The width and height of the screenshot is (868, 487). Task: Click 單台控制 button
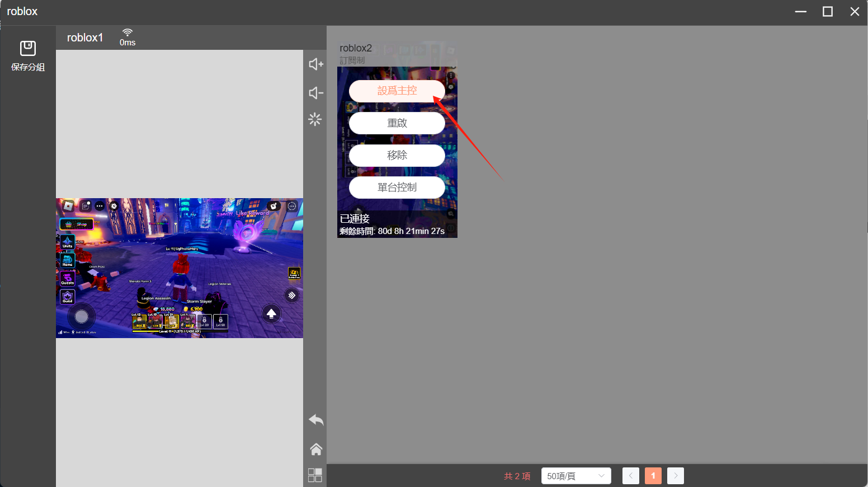click(397, 188)
